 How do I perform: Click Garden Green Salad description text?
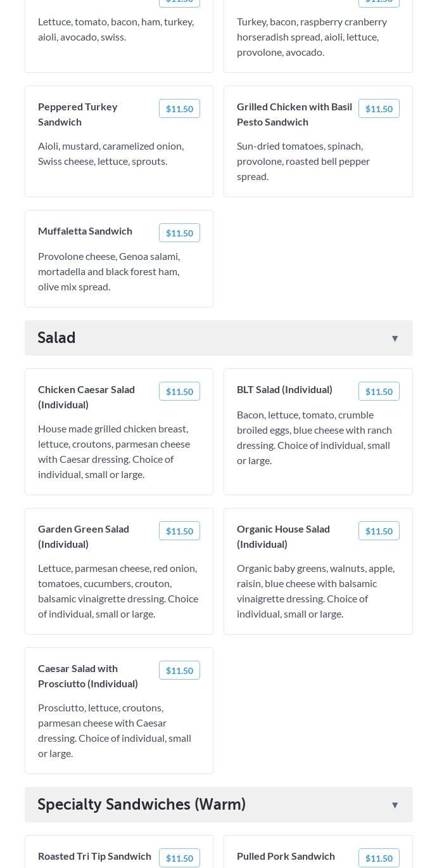[x=118, y=591]
